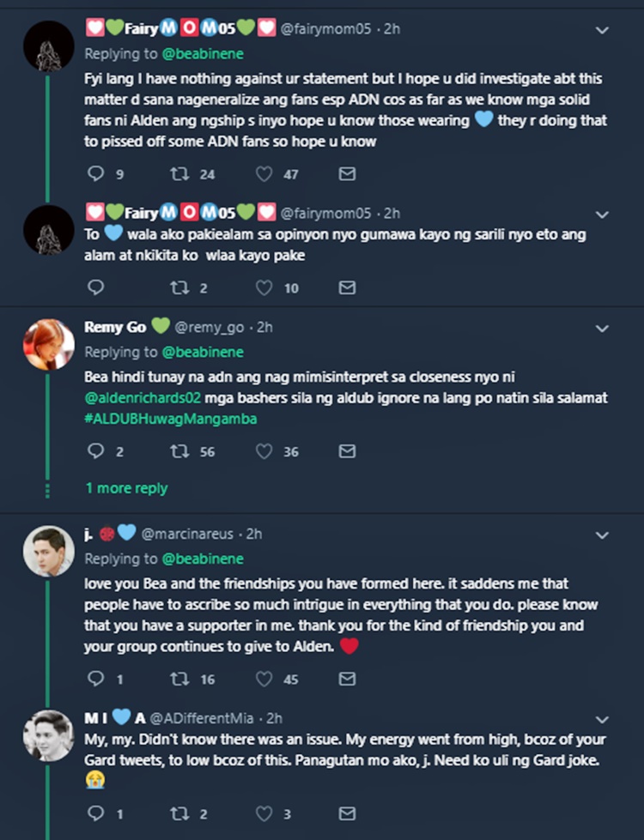Open the #ALDUBHuwagMangamba hashtag

(x=171, y=419)
